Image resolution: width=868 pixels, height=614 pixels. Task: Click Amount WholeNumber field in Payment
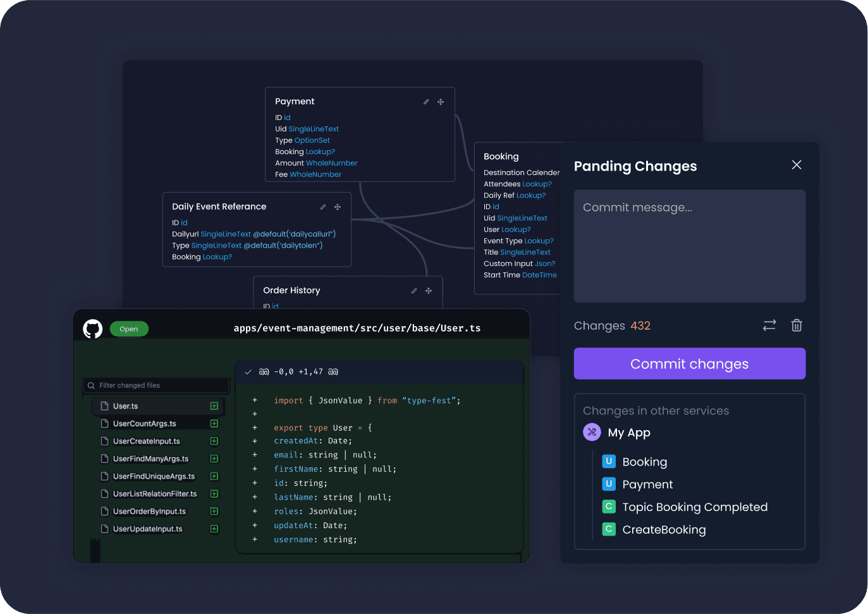(x=316, y=163)
